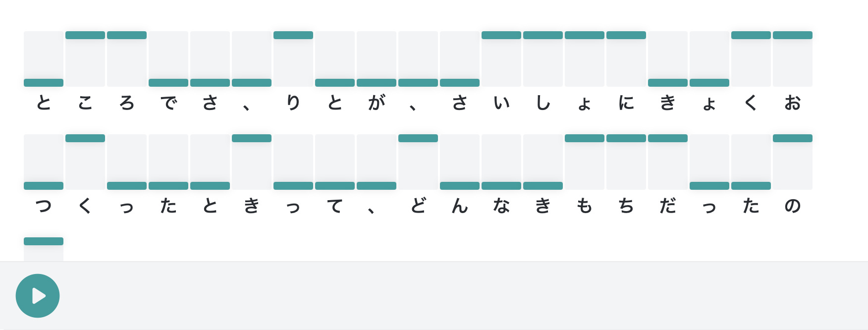Toggle the pitch column above い
The height and width of the screenshot is (330, 868).
point(501,59)
